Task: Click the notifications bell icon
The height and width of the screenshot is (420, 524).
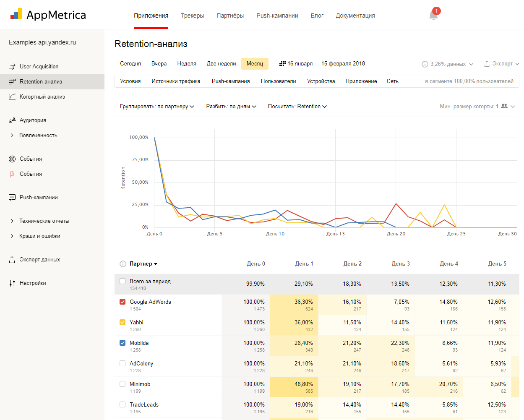Action: click(x=433, y=16)
